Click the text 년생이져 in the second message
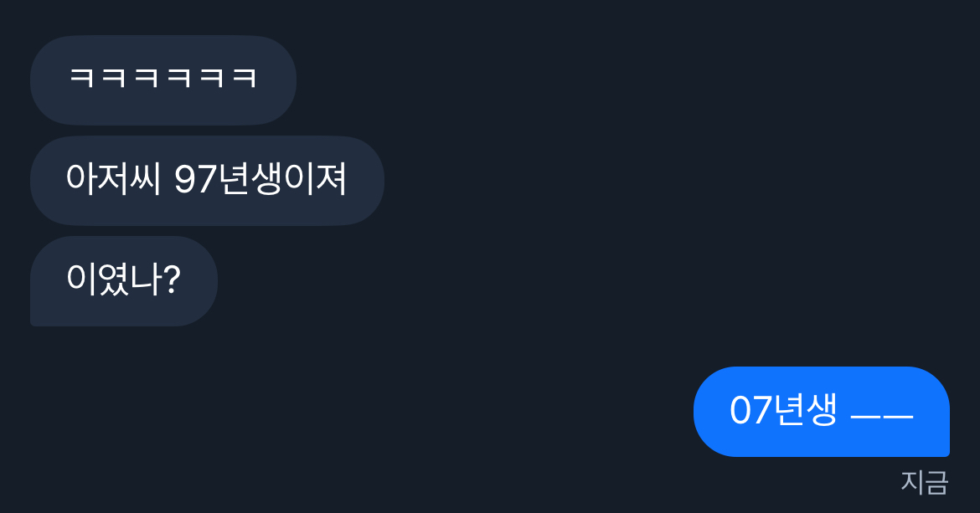980x513 pixels. [x=282, y=180]
